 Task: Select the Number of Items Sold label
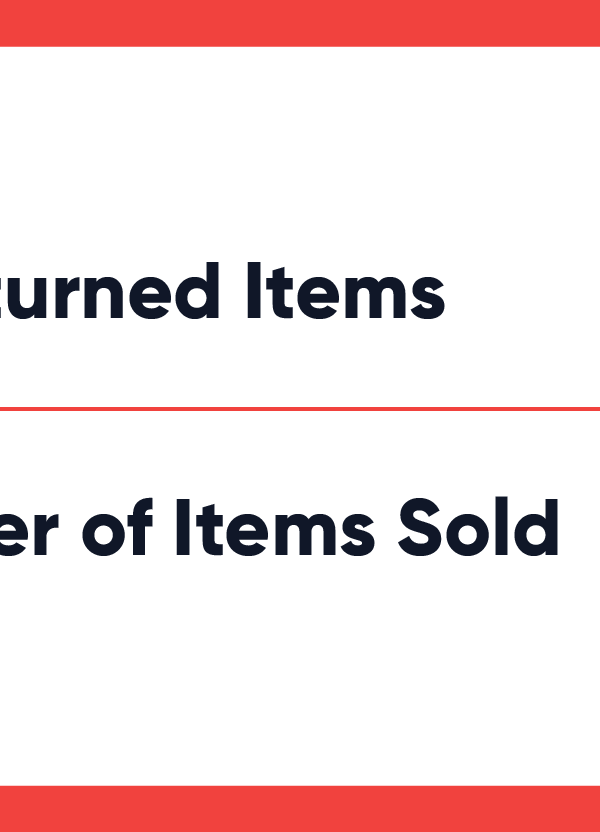point(279,527)
